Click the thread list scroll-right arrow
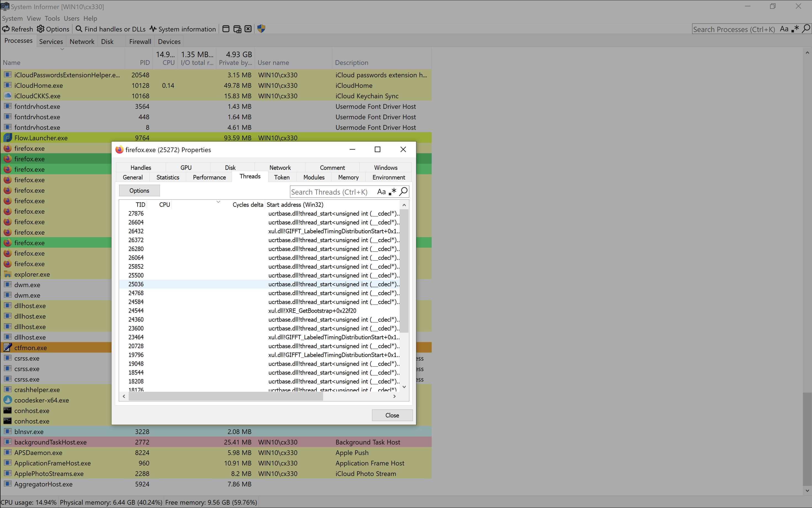The image size is (812, 508). [x=394, y=396]
